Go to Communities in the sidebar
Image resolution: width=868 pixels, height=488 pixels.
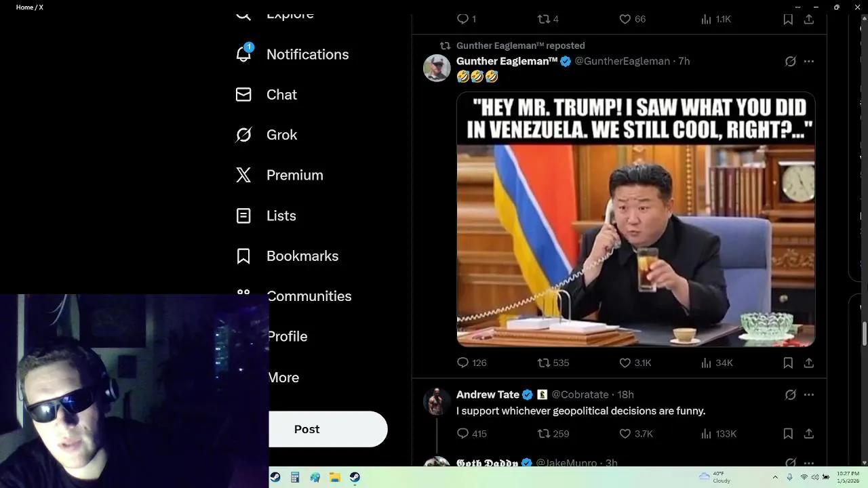[309, 296]
